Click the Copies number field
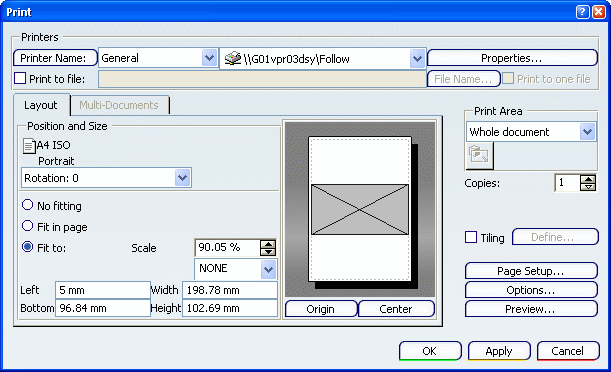The height and width of the screenshot is (372, 611). (x=567, y=183)
